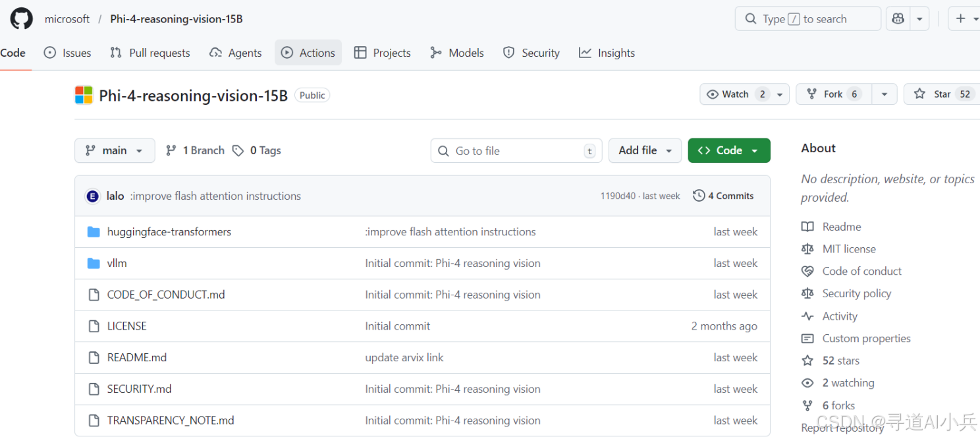980x439 pixels.
Task: Open the LICENSE file
Action: point(127,326)
